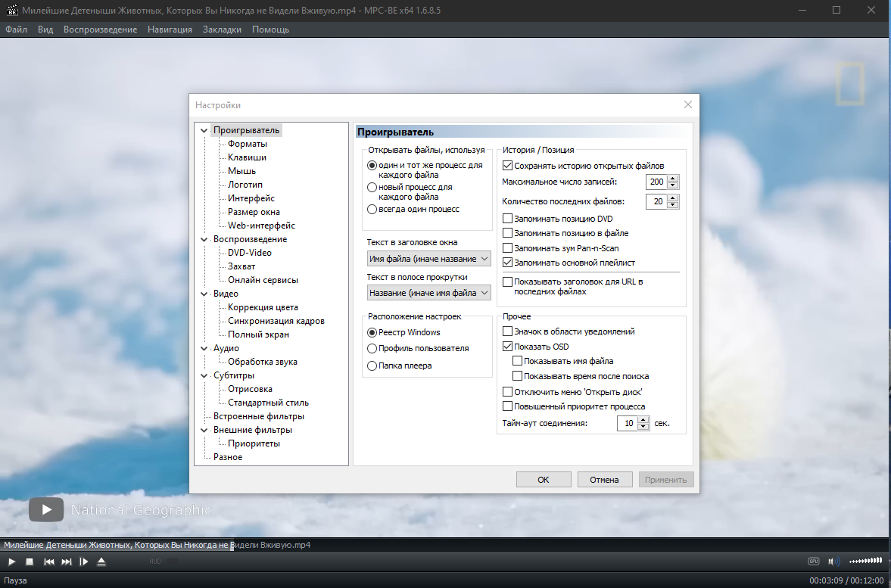891x588 pixels.
Task: Adjust the volume slider
Action: click(865, 562)
